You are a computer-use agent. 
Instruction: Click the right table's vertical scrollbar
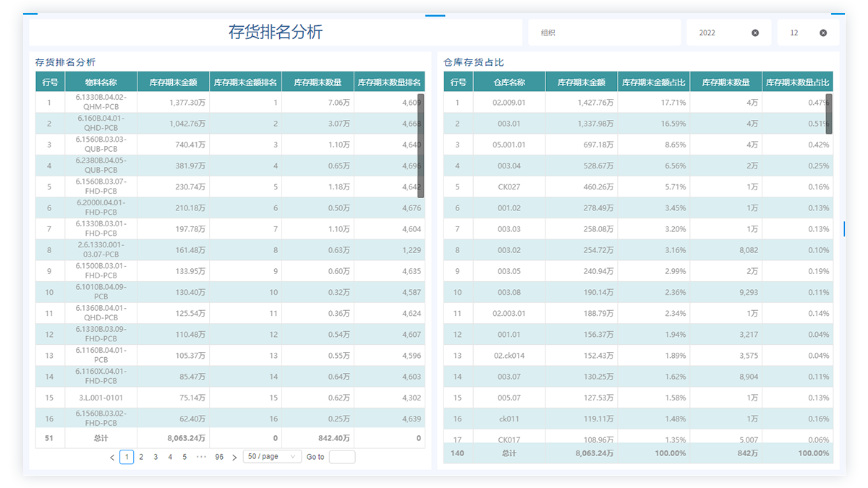pos(829,114)
